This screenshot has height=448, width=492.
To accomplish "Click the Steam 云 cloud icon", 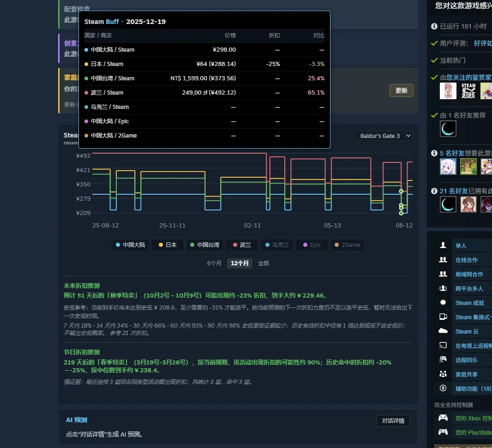I will point(443,331).
